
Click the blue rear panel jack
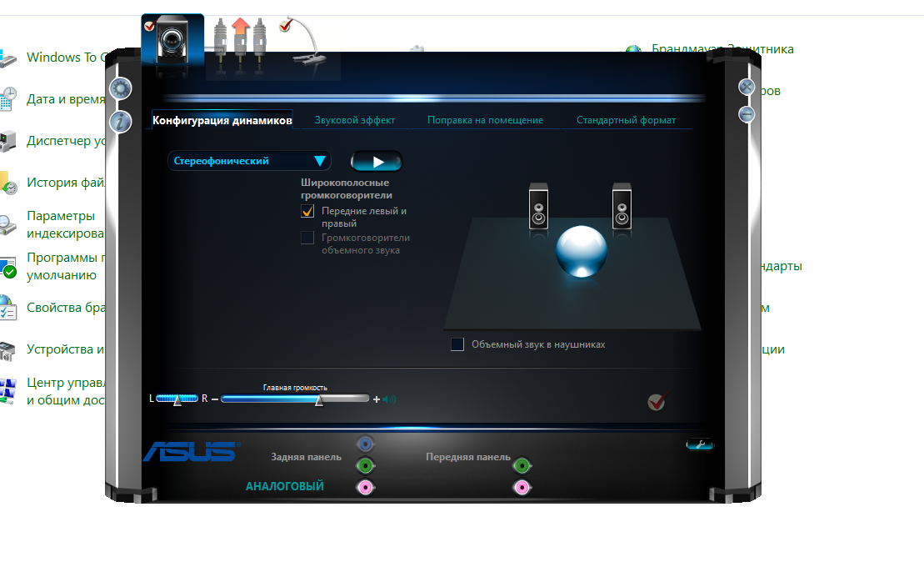tap(366, 444)
